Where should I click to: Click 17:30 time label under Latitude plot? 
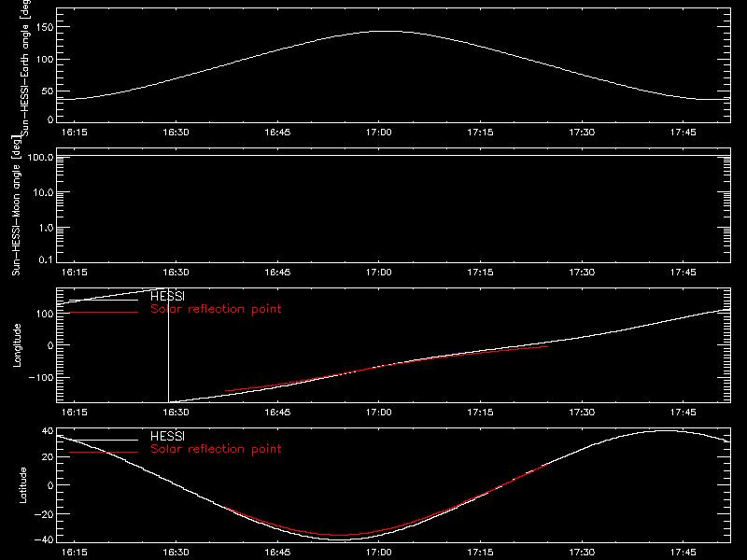click(582, 553)
